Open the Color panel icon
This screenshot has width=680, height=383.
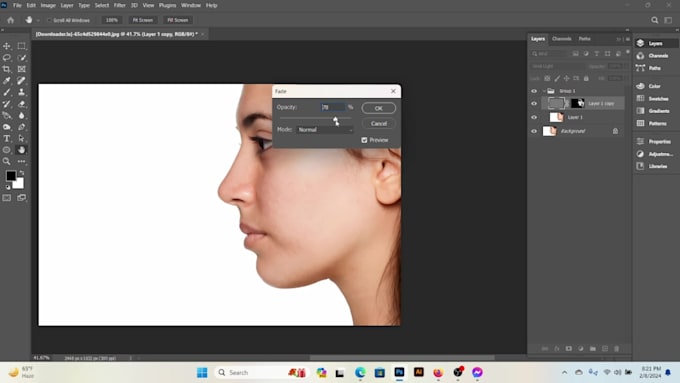point(640,86)
